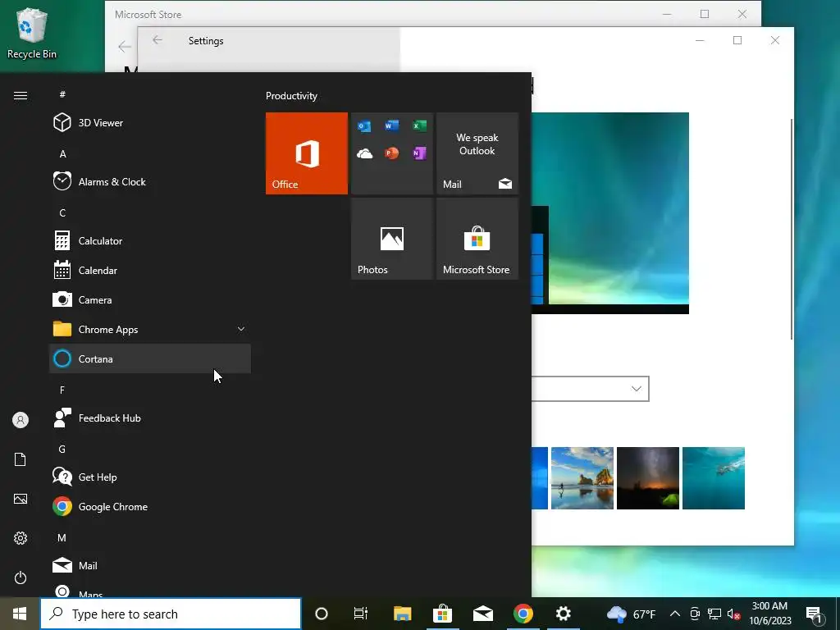
Task: Open Microsoft Store from the taskbar
Action: tap(442, 614)
